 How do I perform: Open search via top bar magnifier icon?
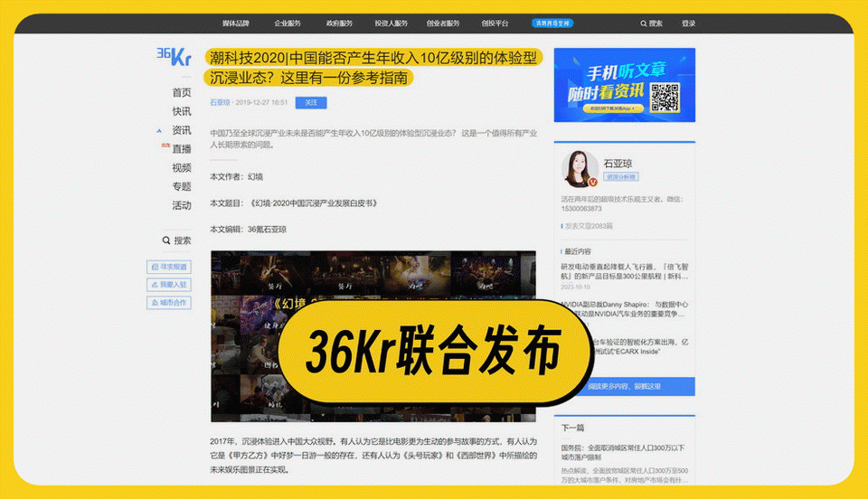(643, 24)
